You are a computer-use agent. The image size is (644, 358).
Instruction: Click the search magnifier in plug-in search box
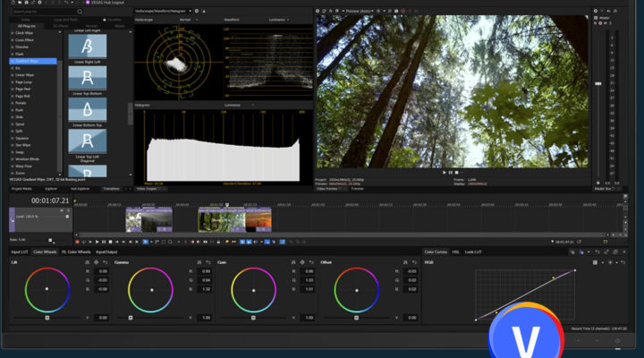80,12
